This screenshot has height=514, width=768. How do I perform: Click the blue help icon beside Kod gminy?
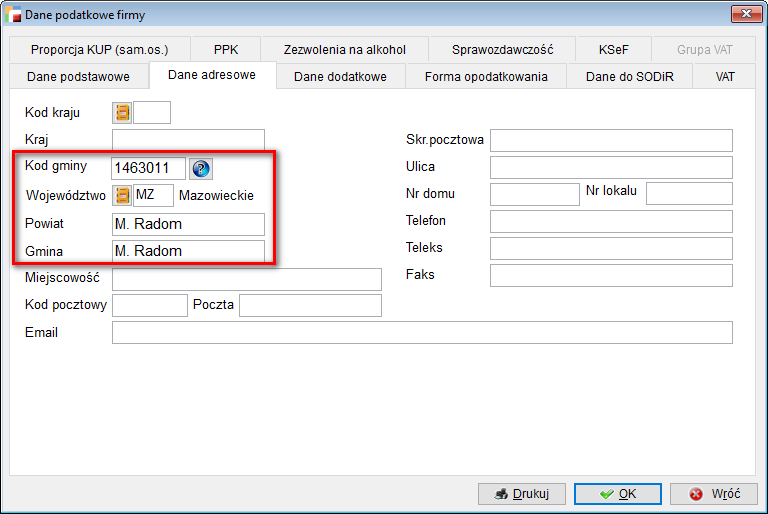[201, 169]
